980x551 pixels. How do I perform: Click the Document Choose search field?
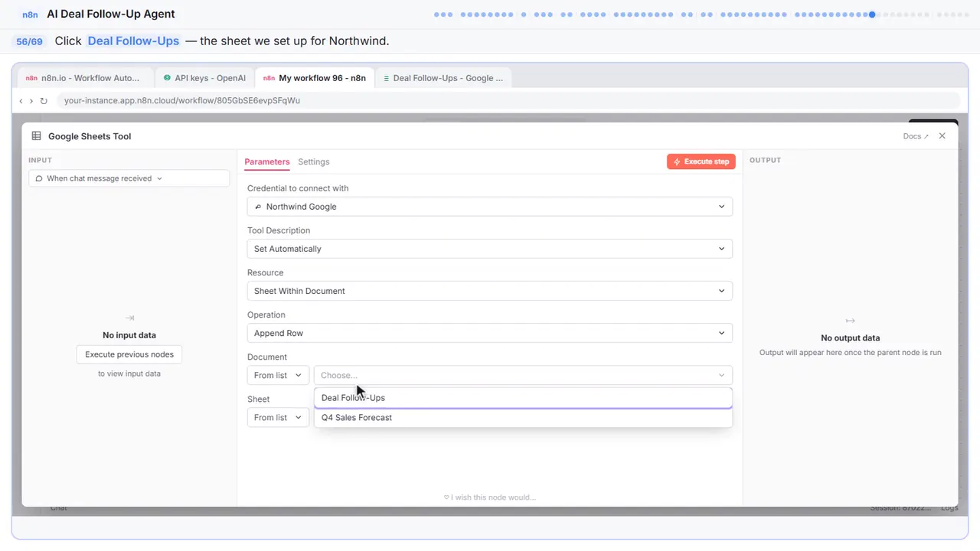tap(523, 375)
